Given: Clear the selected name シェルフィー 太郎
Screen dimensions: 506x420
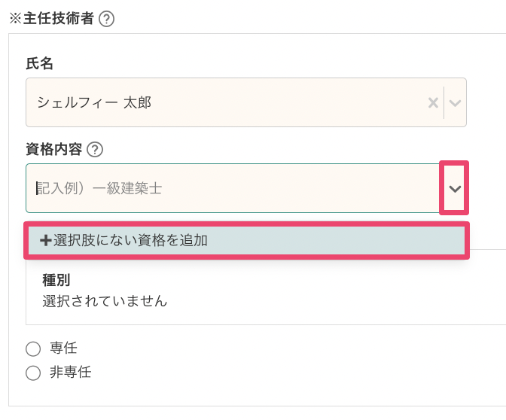Looking at the screenshot, I should pyautogui.click(x=433, y=102).
